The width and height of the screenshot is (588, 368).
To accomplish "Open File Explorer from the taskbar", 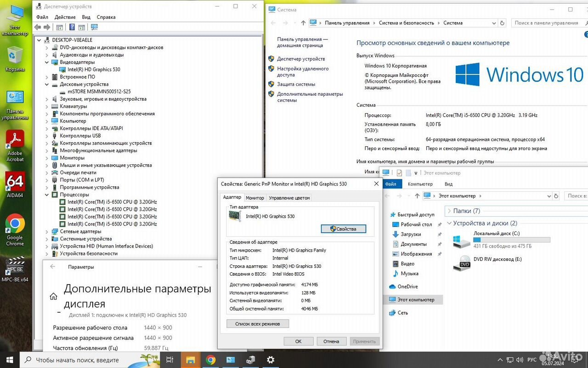I will pos(190,360).
